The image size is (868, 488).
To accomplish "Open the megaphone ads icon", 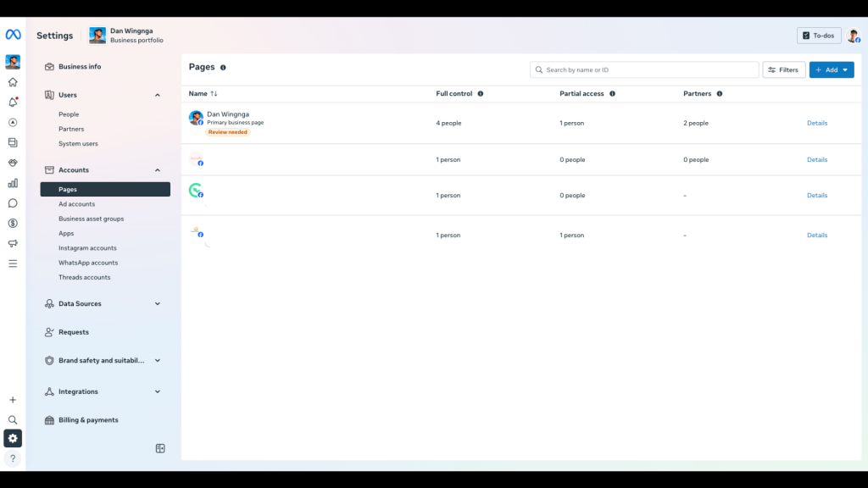I will 13,244.
